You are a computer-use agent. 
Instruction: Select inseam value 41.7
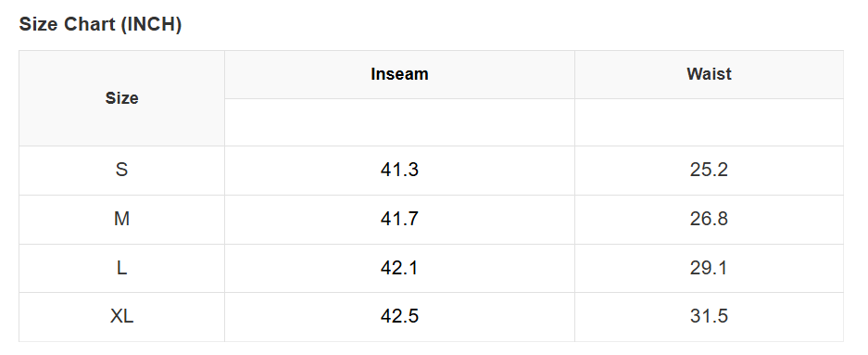399,219
